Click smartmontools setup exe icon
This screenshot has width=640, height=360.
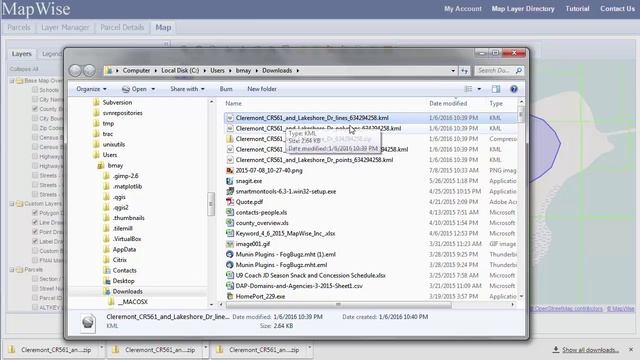(x=230, y=191)
